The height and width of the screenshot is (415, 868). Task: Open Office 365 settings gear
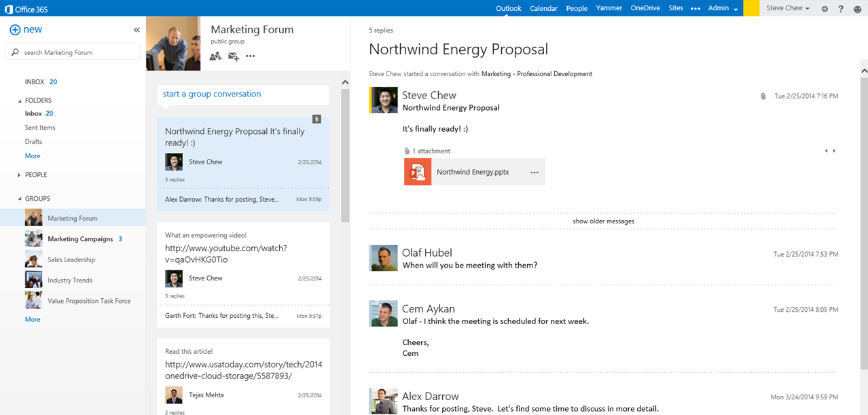[825, 9]
